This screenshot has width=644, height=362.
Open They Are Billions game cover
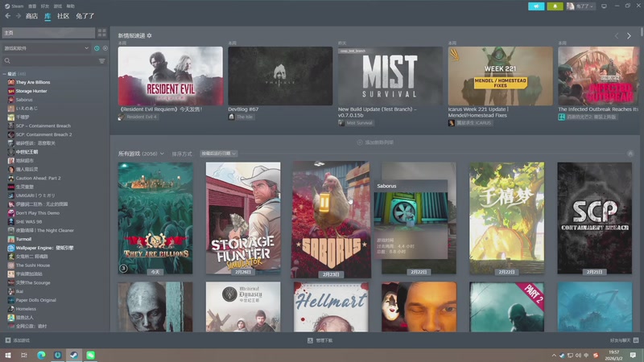(155, 218)
